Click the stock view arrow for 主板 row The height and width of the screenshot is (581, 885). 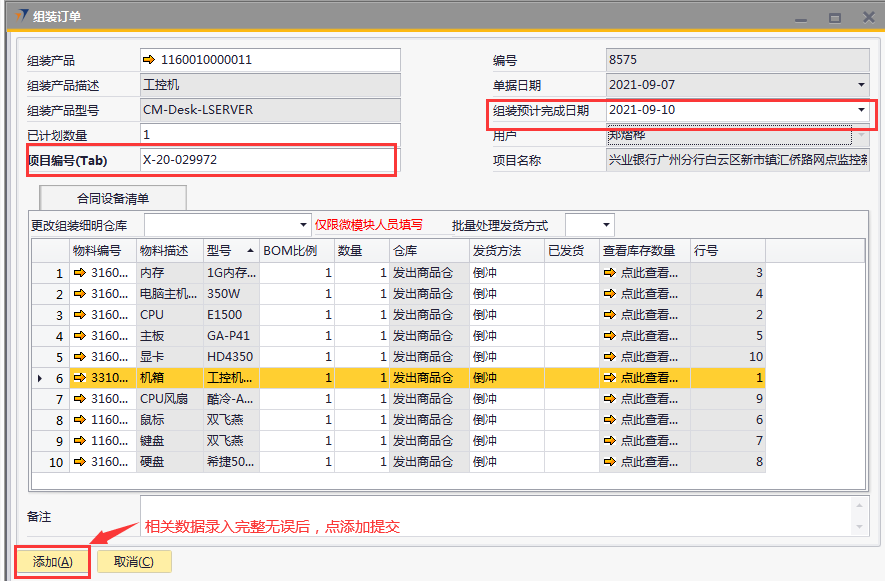coord(608,336)
